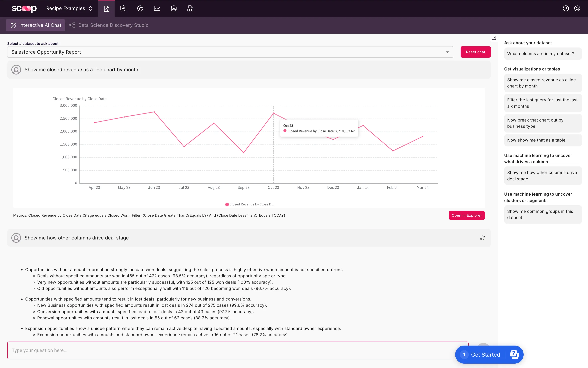
Task: Click the regenerate icon on deal stage query
Action: coord(482,238)
